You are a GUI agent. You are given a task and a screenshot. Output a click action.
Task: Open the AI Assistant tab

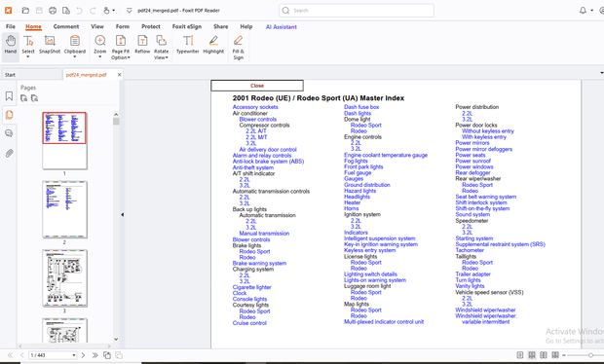coord(282,27)
